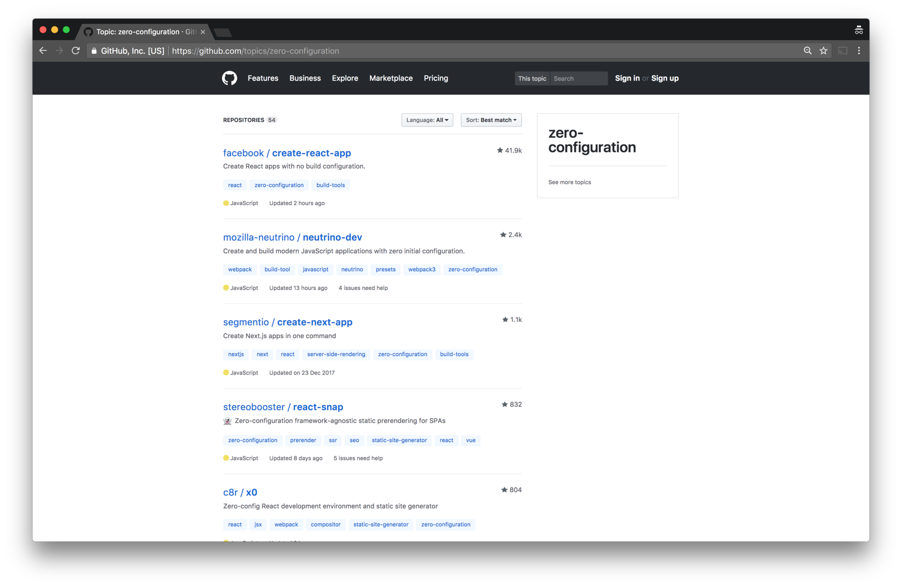Click the See more topics link
The image size is (902, 588).
pyautogui.click(x=569, y=182)
